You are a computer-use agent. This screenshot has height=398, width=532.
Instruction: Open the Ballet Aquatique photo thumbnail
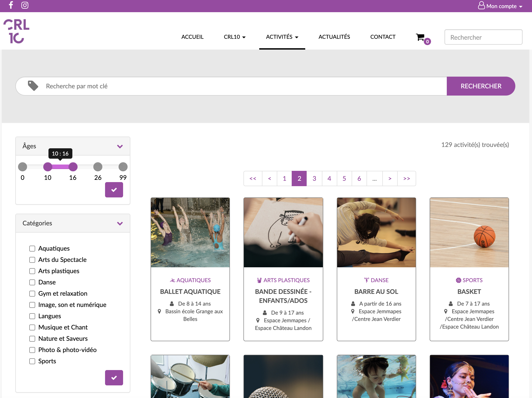point(190,232)
